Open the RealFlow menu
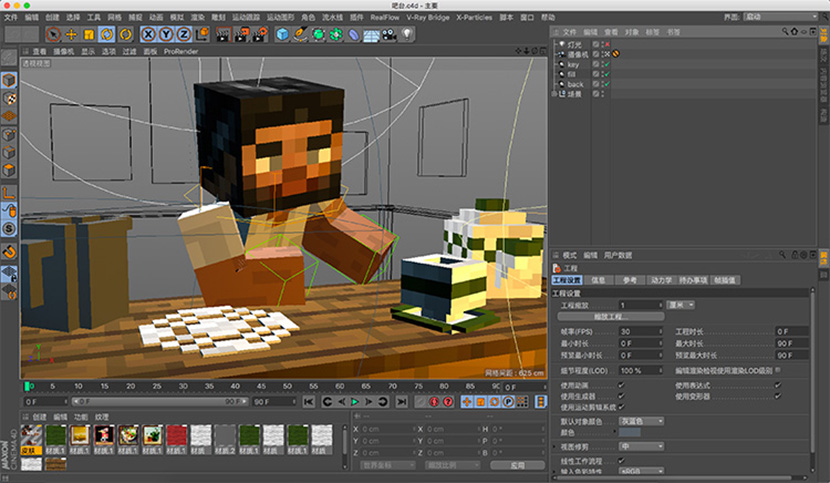This screenshot has width=830, height=483. [x=385, y=17]
